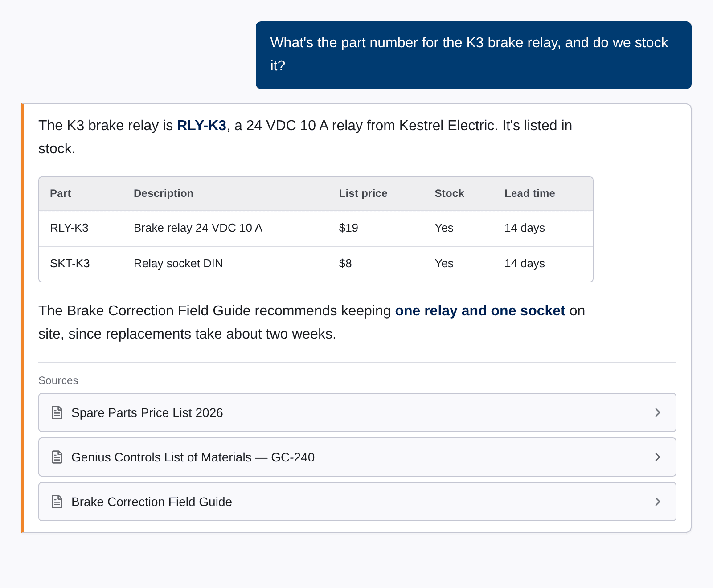Click the $8 list price cell

click(345, 264)
